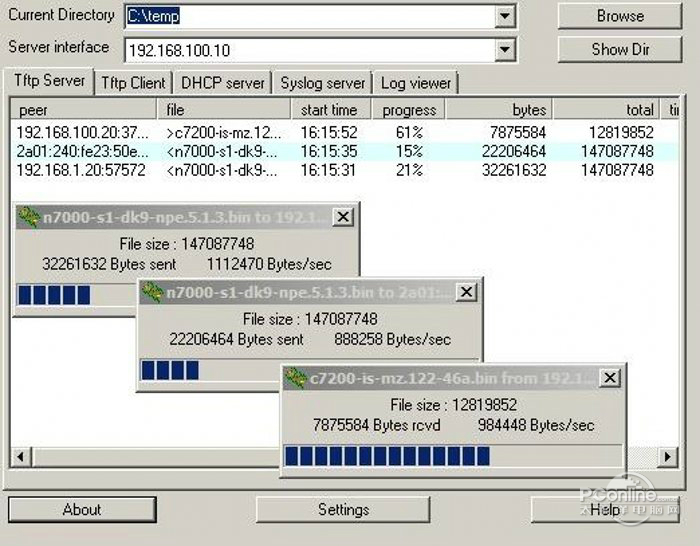700x546 pixels.
Task: Click the right arrow of the horizontal scrollbar
Action: tap(668, 456)
